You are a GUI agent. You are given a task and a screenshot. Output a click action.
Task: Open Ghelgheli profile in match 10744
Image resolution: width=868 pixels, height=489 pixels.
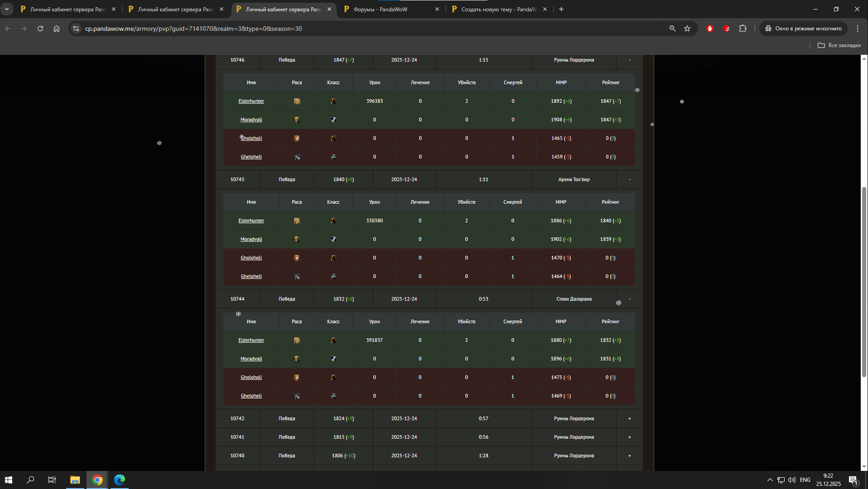pos(251,396)
